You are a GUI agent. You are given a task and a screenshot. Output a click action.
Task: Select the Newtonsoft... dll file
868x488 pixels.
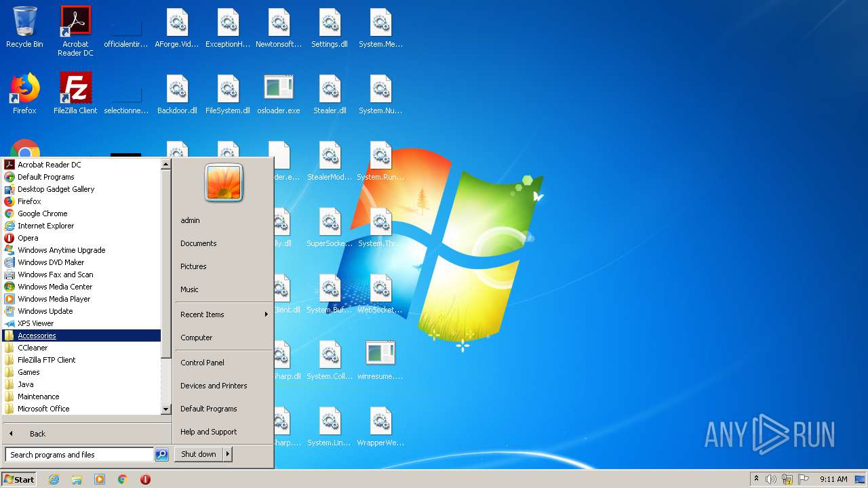(279, 28)
